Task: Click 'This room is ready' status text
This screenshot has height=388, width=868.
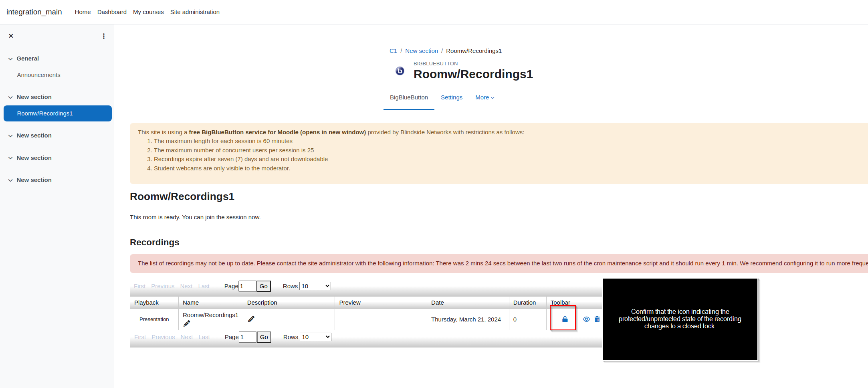Action: click(x=195, y=217)
